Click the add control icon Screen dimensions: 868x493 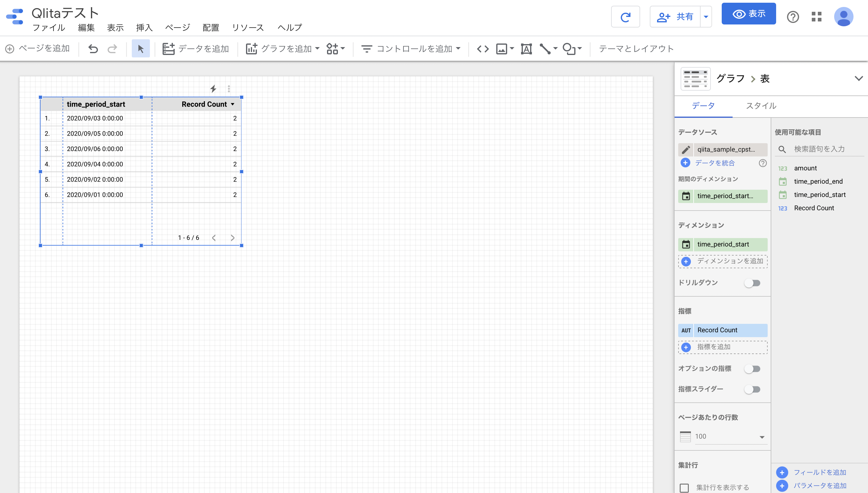(366, 49)
